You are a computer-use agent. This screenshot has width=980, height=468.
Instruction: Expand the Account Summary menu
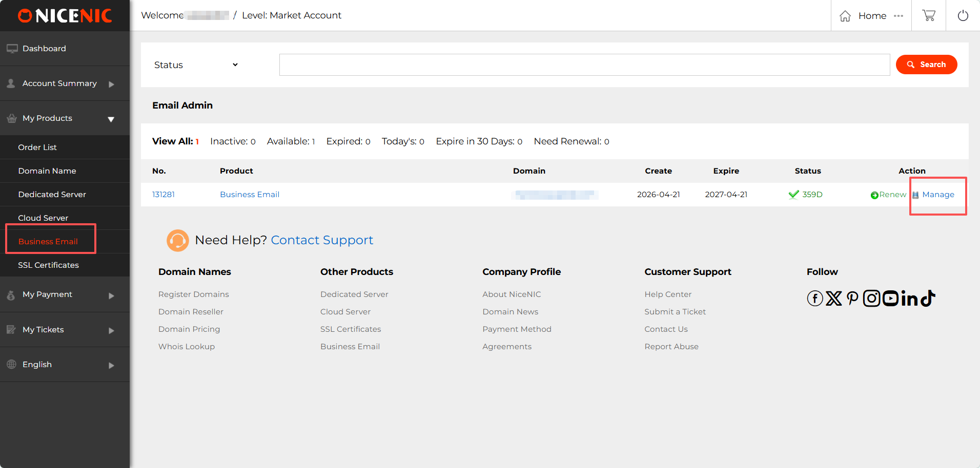click(65, 83)
